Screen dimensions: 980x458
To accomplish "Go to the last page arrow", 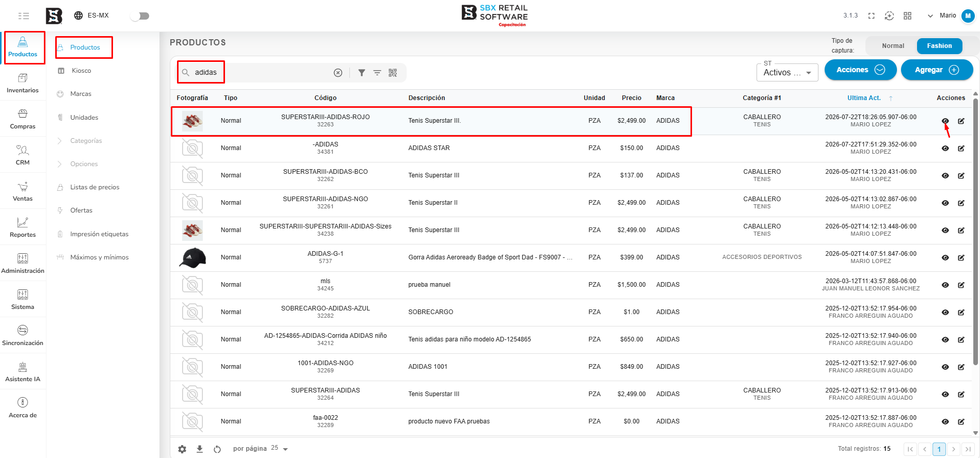I will 968,449.
